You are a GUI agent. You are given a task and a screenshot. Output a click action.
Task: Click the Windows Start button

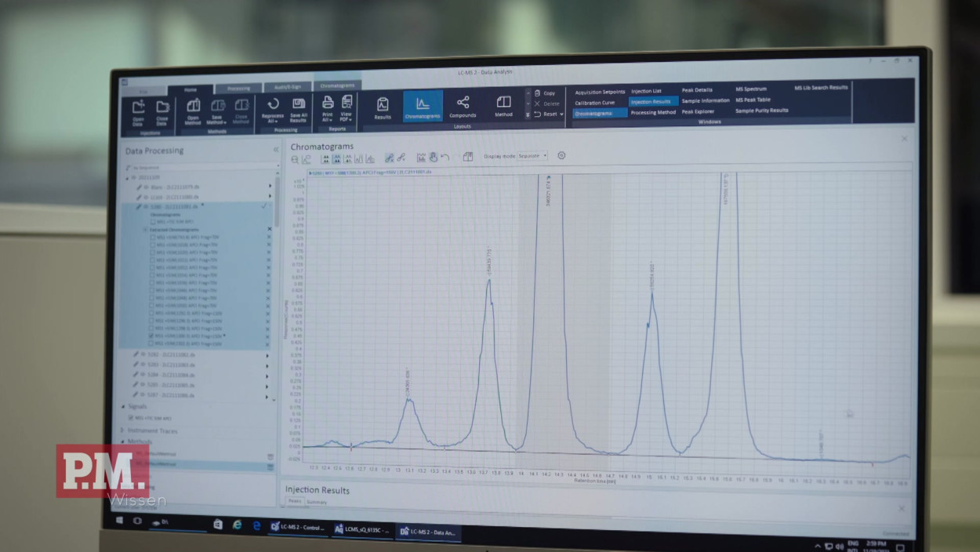(x=121, y=521)
